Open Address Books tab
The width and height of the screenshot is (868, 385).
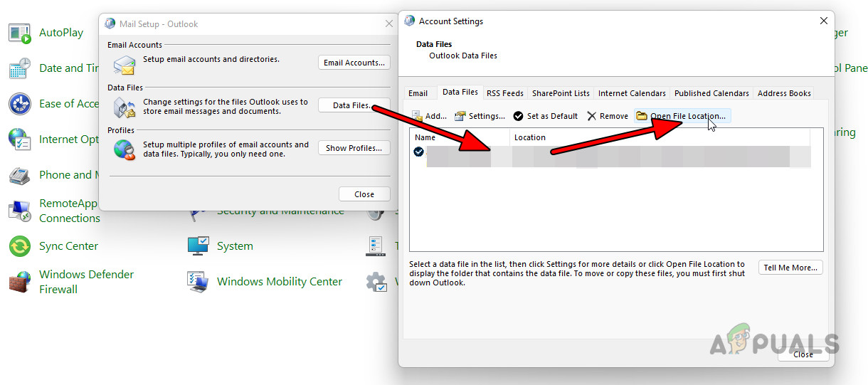click(x=784, y=93)
